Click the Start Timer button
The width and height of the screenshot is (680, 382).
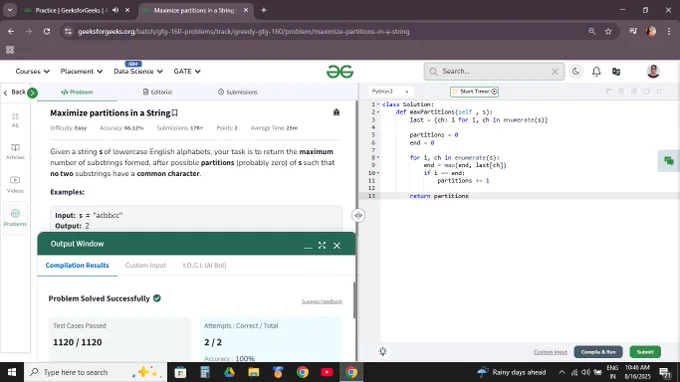click(474, 91)
